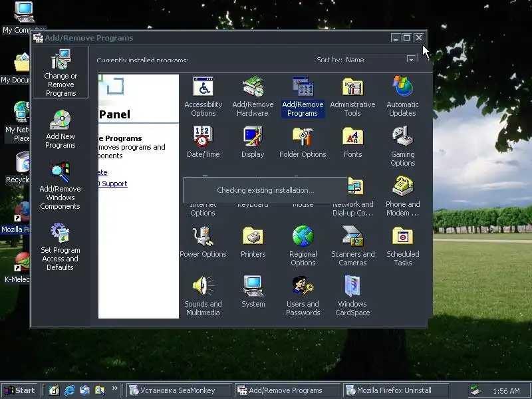Screen dimensions: 532x399
Task: Open Fonts folder icon
Action: 352,142
